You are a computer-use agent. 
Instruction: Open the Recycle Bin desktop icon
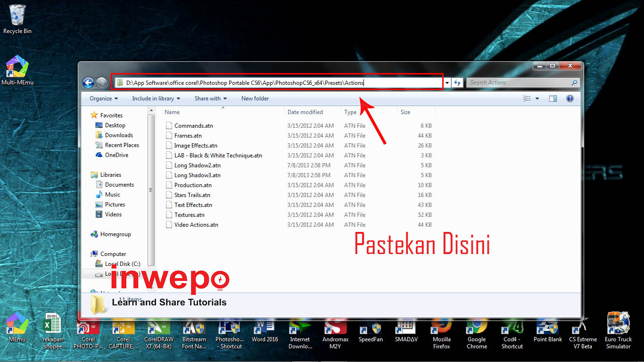coord(17,19)
